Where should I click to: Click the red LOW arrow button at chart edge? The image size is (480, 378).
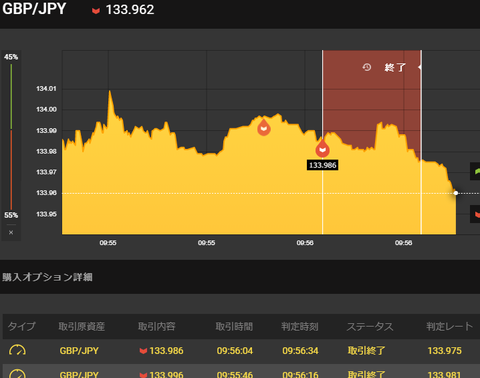475,214
